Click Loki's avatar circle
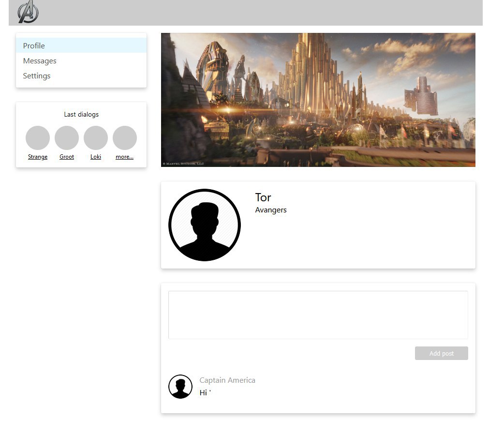Screen dimensions: 504x435 [96, 138]
